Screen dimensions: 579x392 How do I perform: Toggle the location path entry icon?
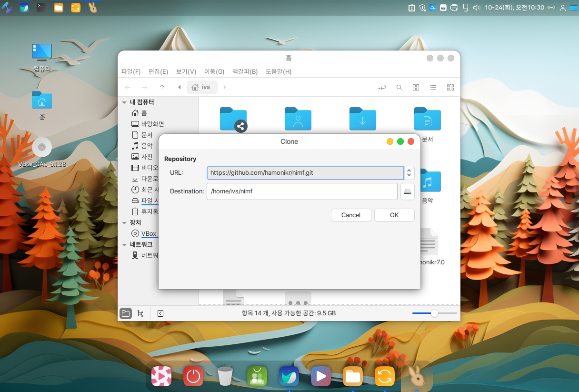(382, 88)
